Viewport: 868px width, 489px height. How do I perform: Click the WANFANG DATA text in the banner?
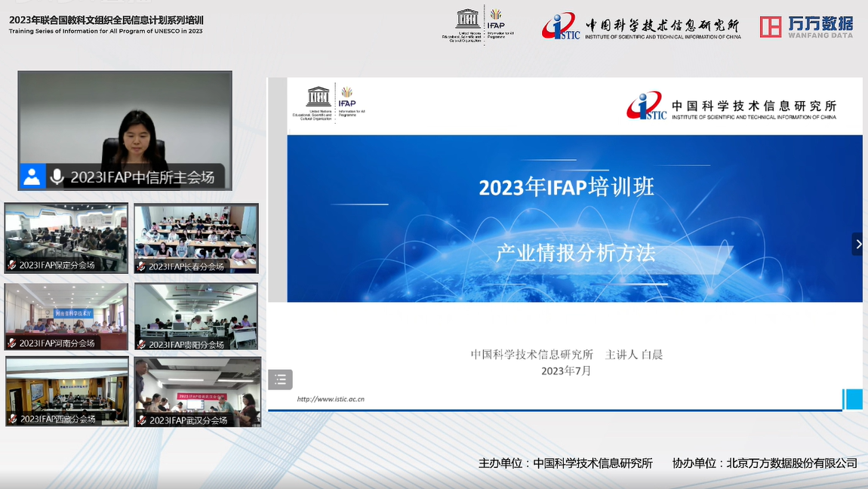[820, 35]
